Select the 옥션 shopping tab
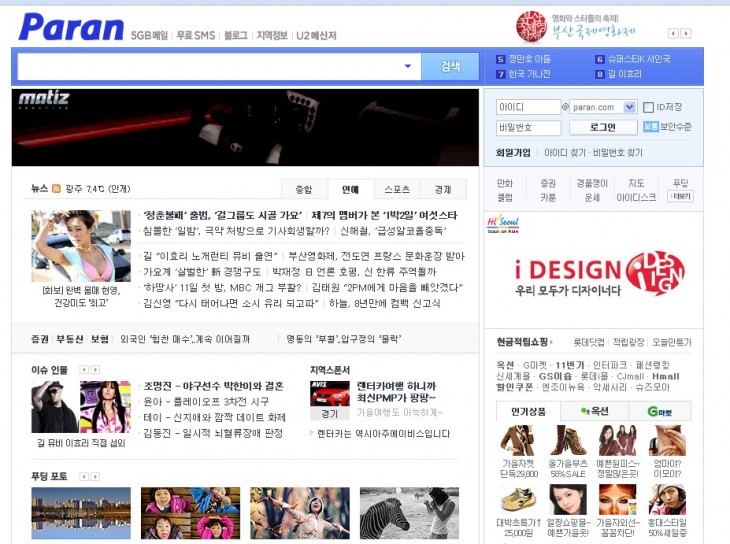The image size is (730, 544). (594, 411)
